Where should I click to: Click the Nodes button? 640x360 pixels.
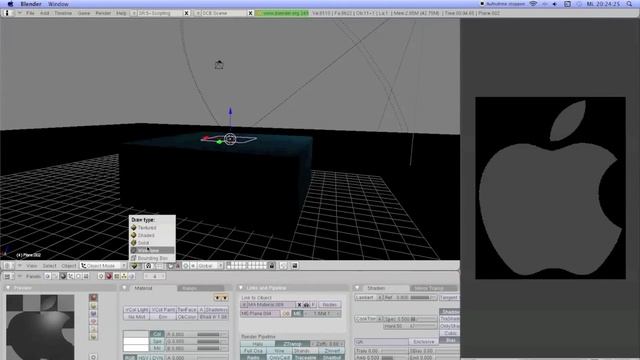coord(329,304)
